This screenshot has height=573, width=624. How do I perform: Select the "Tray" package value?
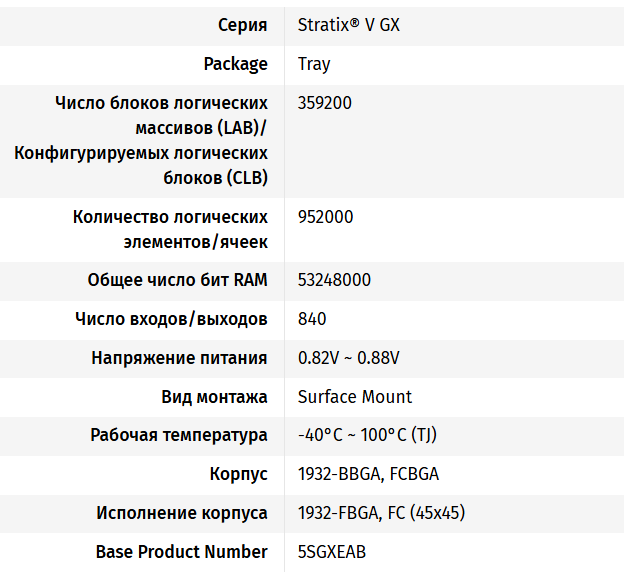tap(314, 64)
